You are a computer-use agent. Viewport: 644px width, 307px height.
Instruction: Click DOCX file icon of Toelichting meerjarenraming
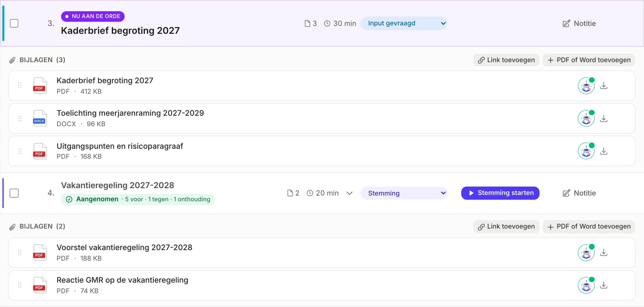40,118
